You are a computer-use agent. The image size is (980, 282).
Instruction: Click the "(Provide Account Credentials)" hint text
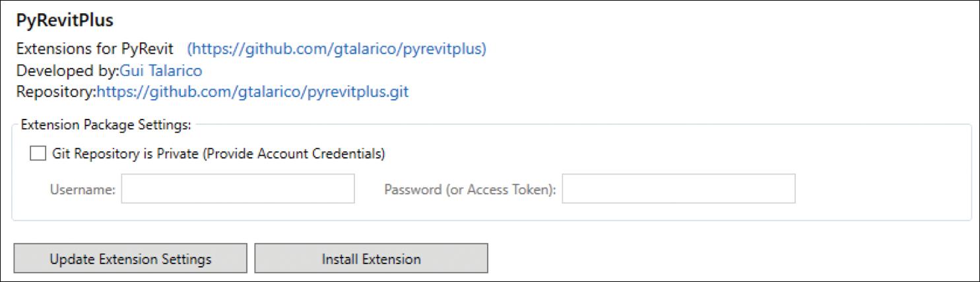[293, 155]
